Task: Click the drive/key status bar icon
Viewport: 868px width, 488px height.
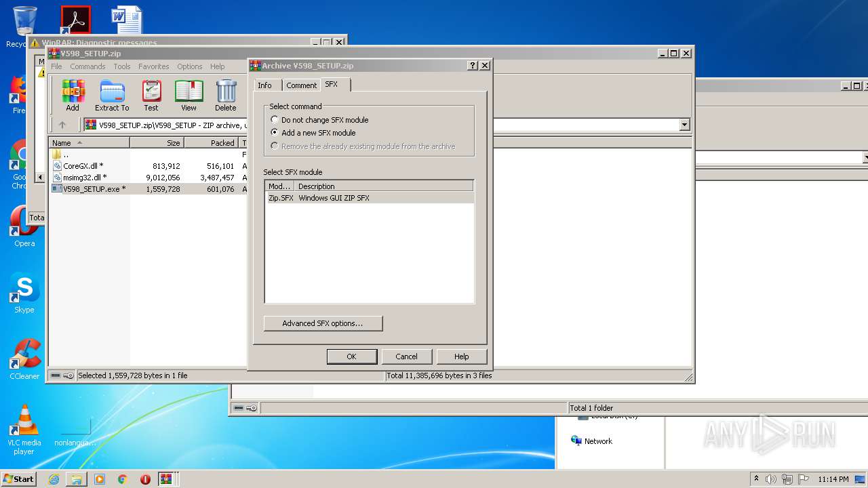Action: click(x=62, y=375)
